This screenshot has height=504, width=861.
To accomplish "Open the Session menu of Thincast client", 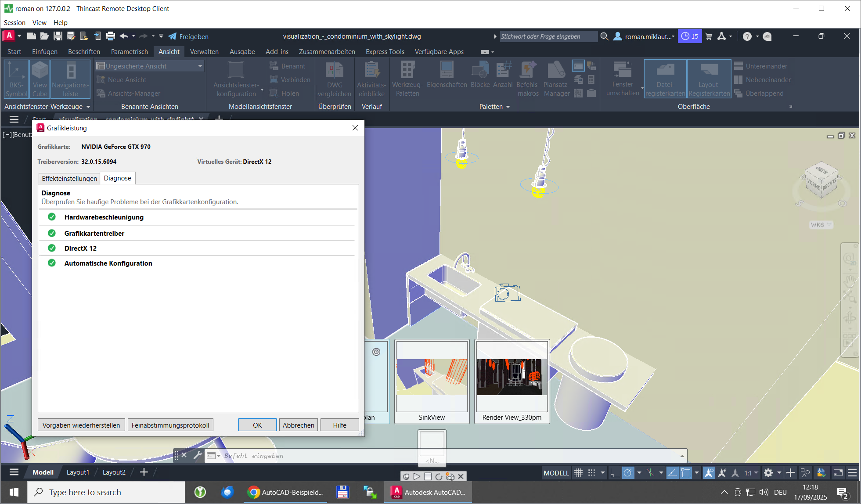I will click(x=14, y=23).
